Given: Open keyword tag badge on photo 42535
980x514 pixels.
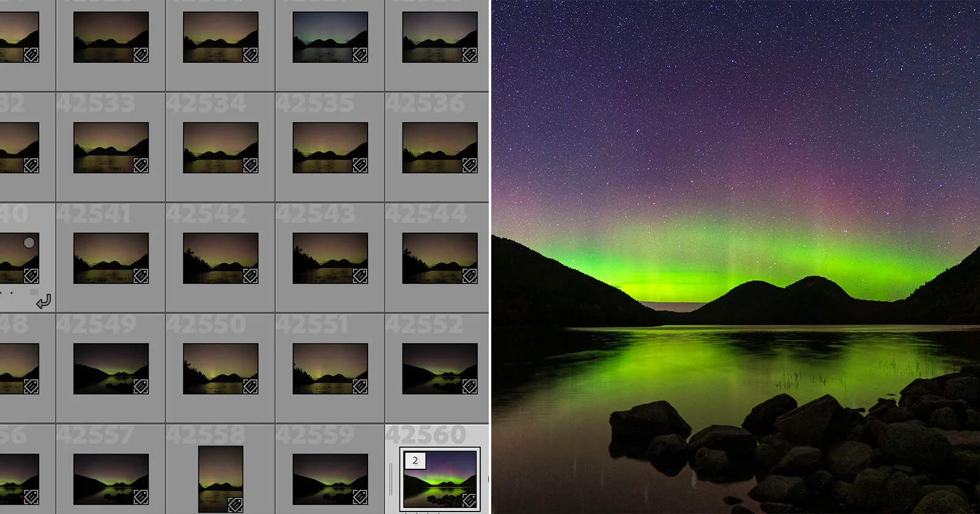Looking at the screenshot, I should pos(360,166).
